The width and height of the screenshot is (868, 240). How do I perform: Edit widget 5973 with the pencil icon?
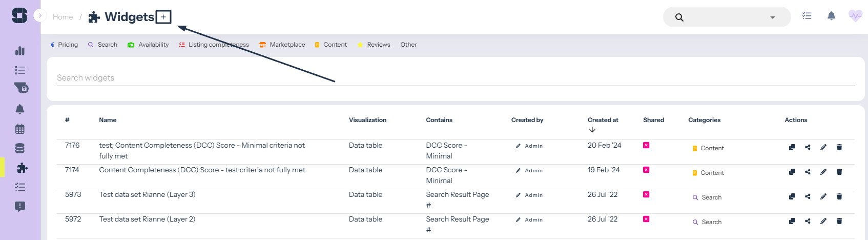point(823,196)
